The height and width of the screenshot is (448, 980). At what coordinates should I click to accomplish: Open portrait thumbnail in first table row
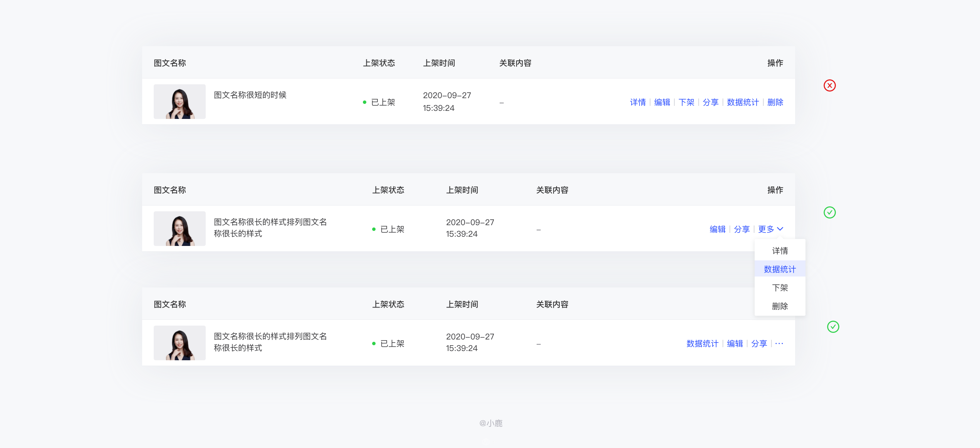[x=180, y=102]
